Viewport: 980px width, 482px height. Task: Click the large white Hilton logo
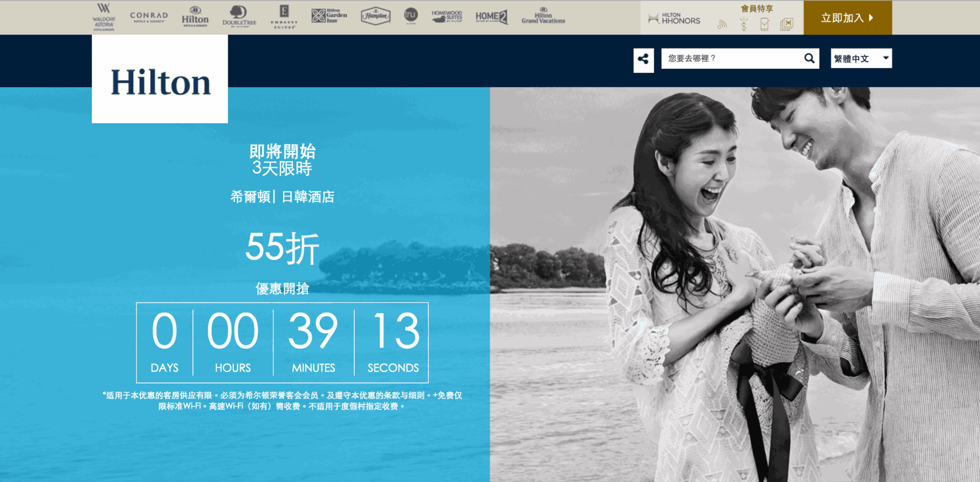coord(160,79)
